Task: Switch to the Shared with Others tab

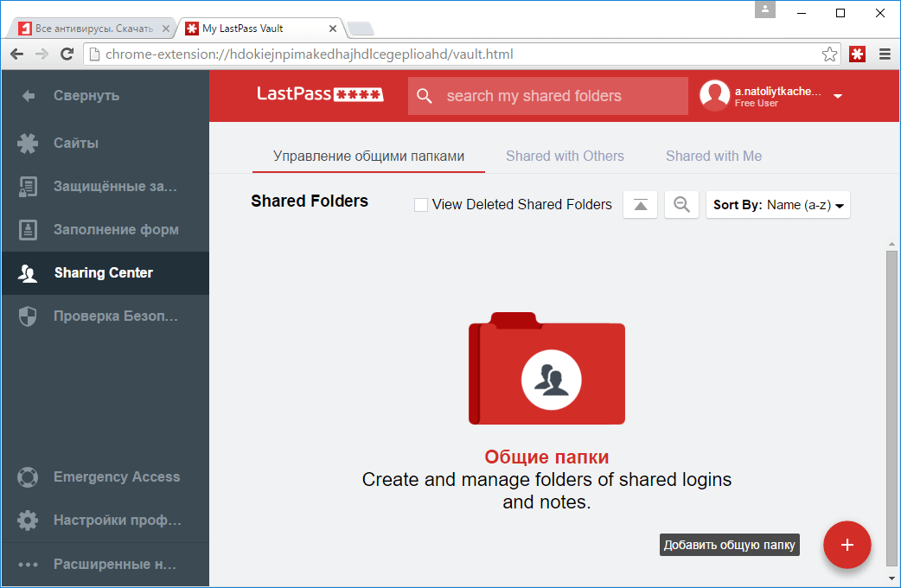Action: [x=565, y=156]
